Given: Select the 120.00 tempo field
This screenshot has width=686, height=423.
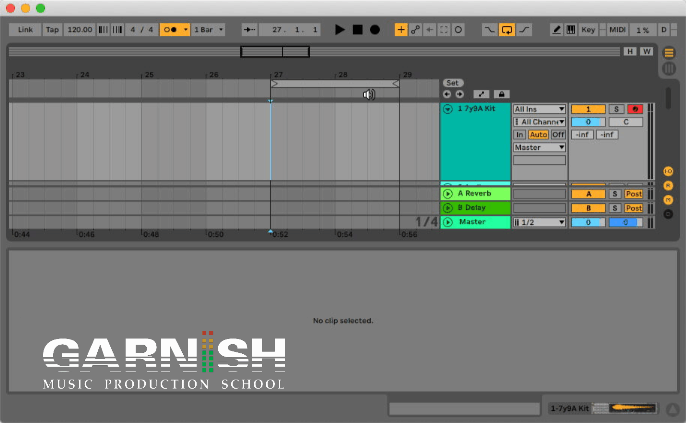Looking at the screenshot, I should 80,30.
